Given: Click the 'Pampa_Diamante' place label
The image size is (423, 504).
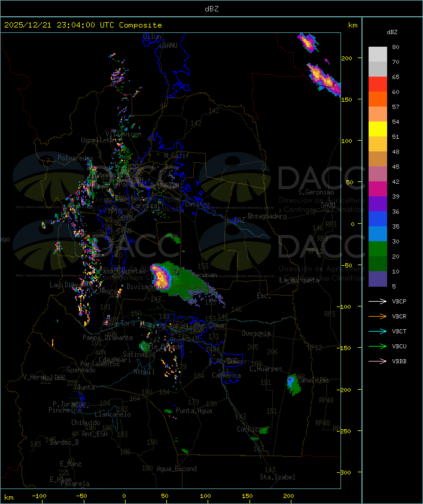Looking at the screenshot, I should tap(108, 338).
